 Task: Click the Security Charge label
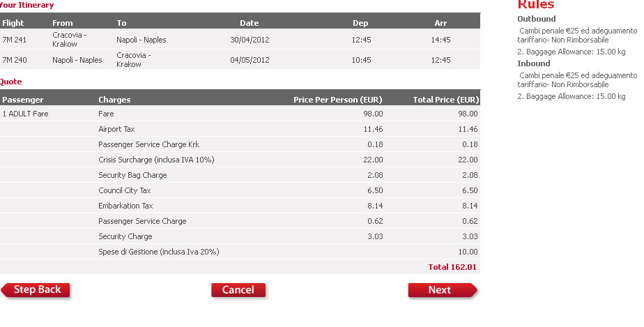125,236
